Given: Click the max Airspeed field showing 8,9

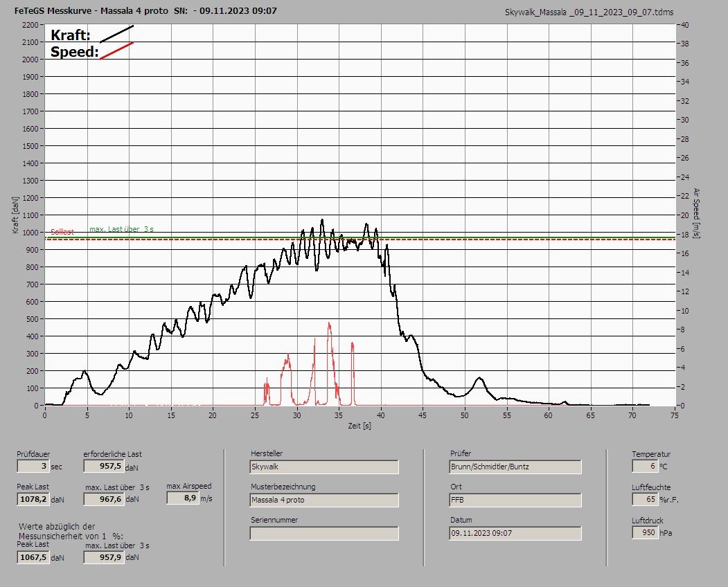Looking at the screenshot, I should click(183, 498).
